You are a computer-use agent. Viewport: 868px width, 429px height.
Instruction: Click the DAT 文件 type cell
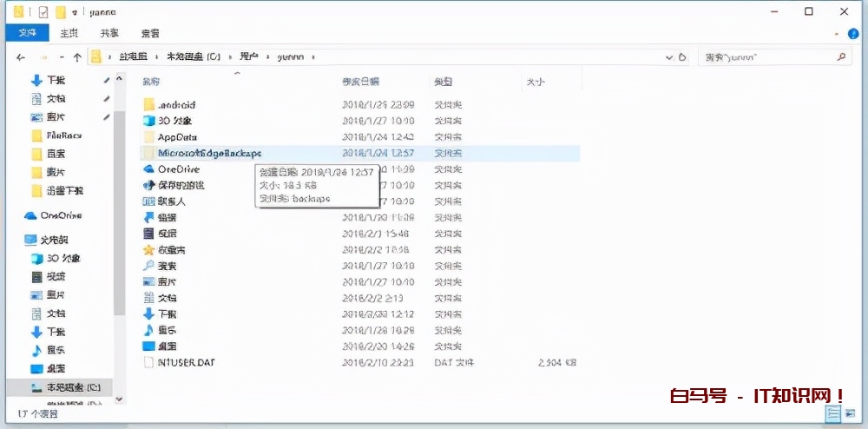point(454,363)
